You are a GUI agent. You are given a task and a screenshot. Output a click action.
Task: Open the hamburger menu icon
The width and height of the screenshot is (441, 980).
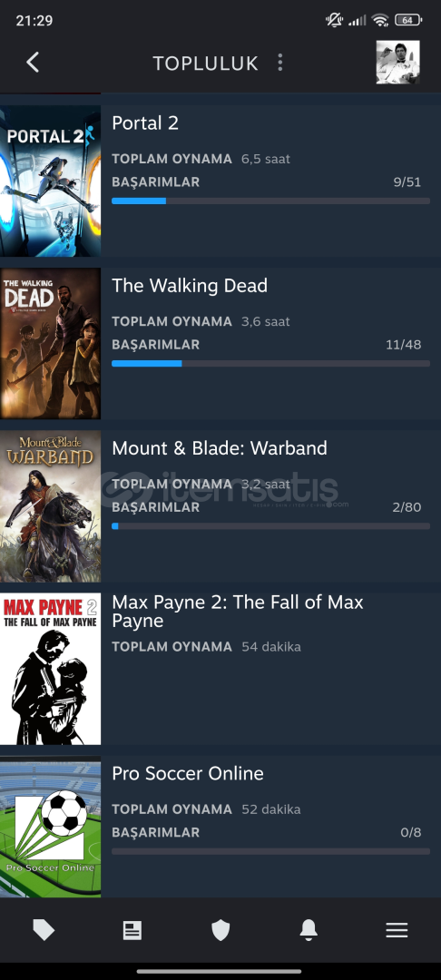click(x=397, y=930)
